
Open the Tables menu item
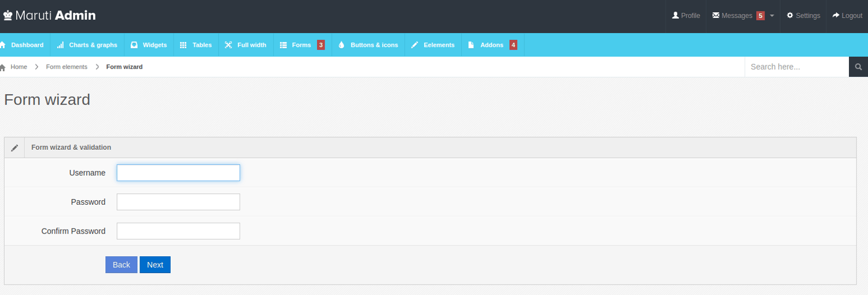(x=196, y=45)
